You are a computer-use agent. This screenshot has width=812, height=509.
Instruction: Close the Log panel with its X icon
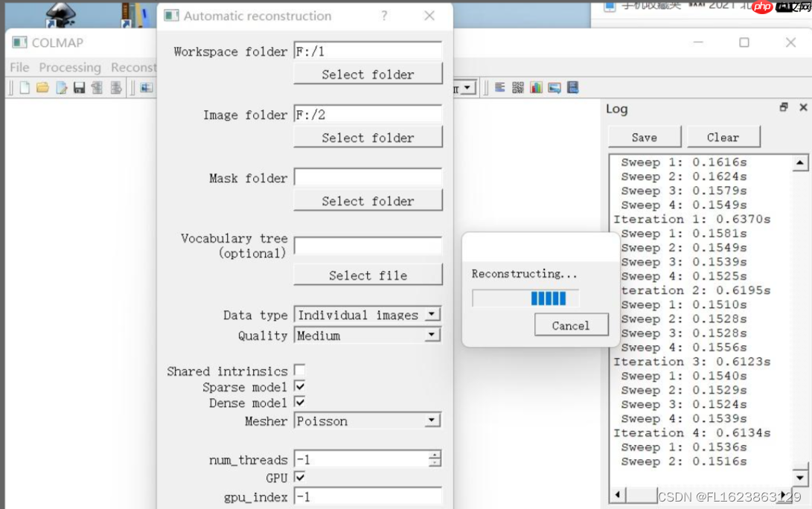pyautogui.click(x=803, y=107)
